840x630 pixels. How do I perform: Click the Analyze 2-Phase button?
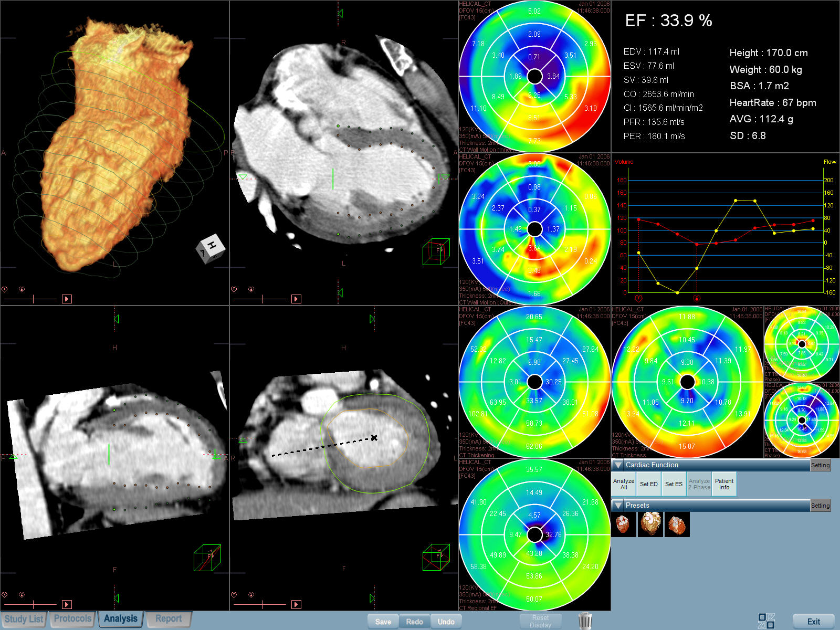tap(699, 484)
